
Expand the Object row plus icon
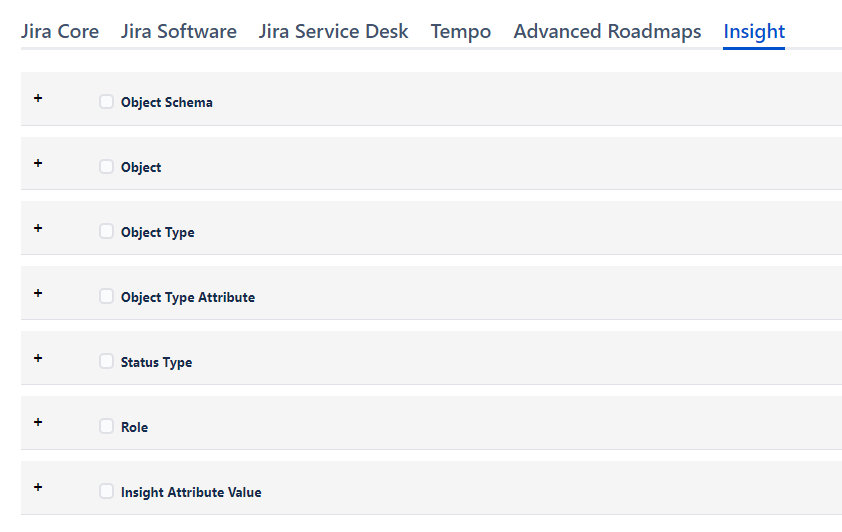point(38,163)
